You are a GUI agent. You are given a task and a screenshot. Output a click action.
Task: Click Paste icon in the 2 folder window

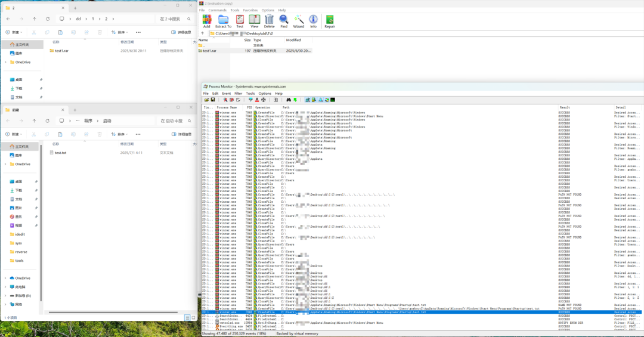60,32
